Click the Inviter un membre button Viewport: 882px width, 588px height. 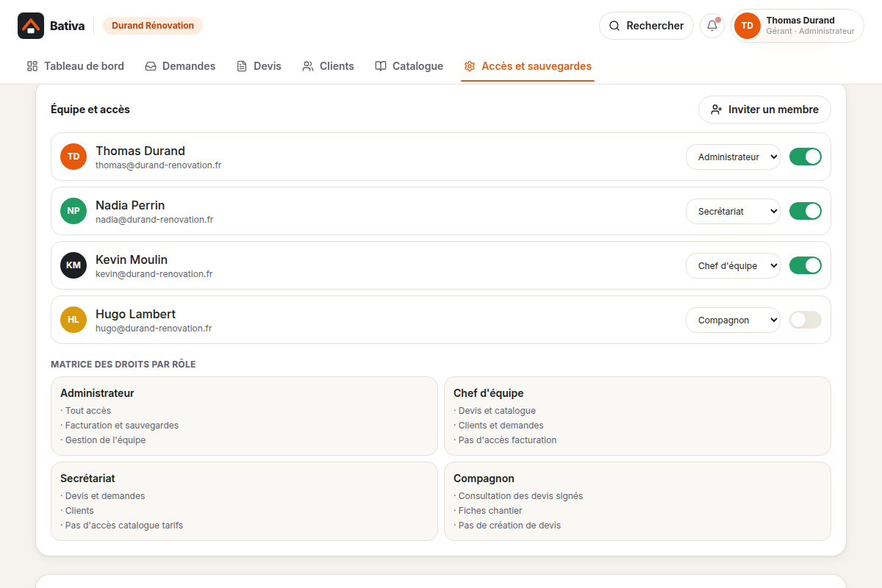[x=764, y=110]
